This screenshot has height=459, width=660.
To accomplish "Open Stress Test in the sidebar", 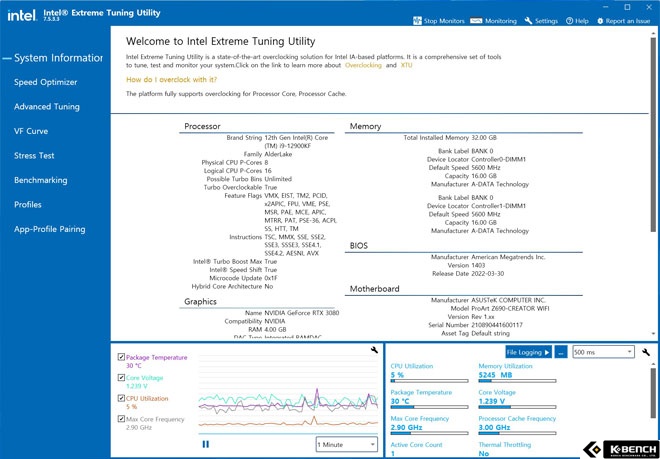I will [34, 155].
